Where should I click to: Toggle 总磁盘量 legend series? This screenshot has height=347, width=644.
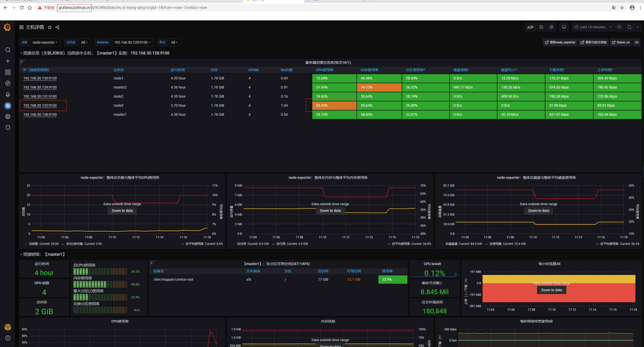click(452, 244)
